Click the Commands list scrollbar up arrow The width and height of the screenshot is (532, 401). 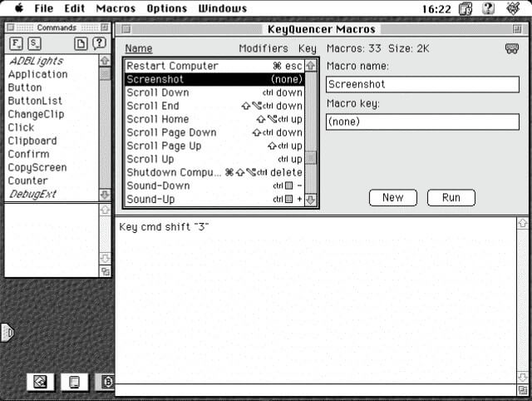105,61
